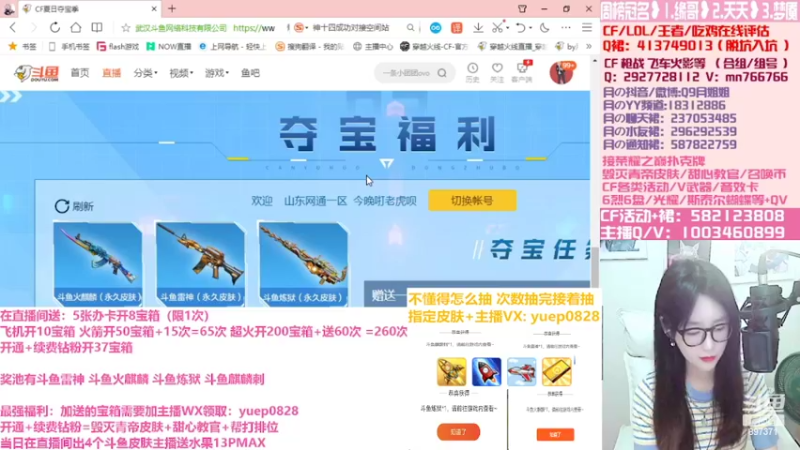Open the blue infinity extension icon
This screenshot has height=450, width=800.
tap(435, 28)
